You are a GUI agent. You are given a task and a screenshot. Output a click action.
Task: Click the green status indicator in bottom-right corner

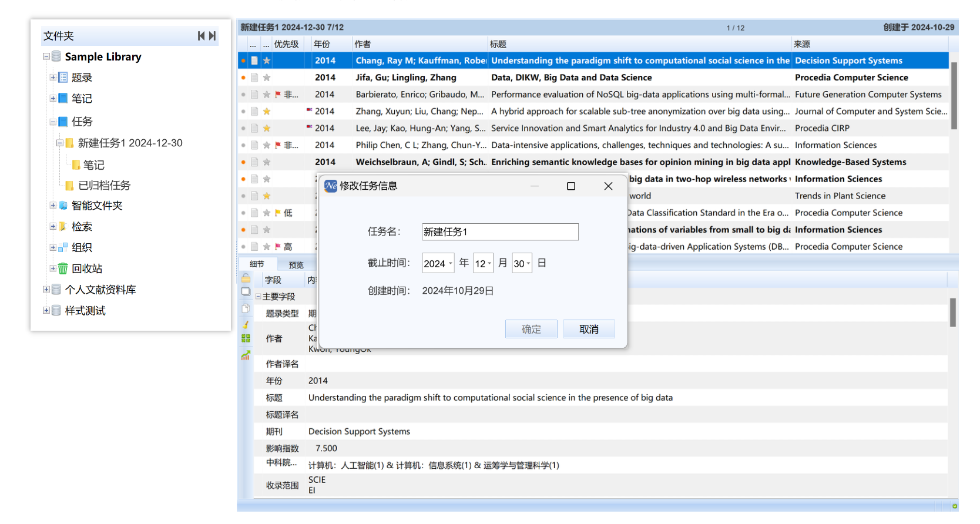click(x=955, y=506)
